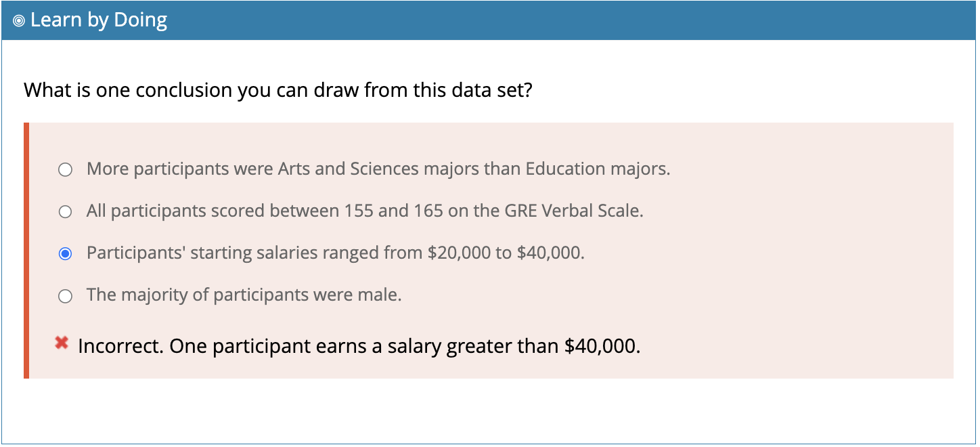Click the red X incorrect icon
Viewport: 980px width, 447px height.
coord(62,343)
